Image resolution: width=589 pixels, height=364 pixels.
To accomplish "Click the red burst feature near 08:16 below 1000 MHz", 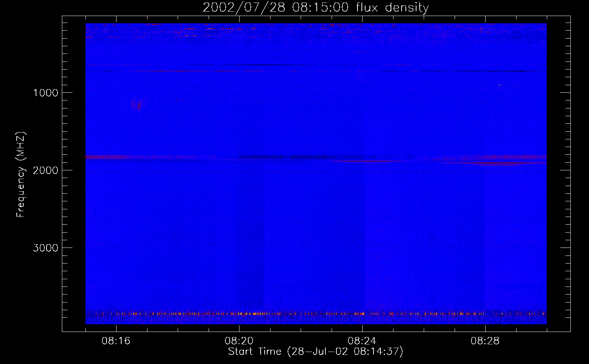I will (137, 105).
